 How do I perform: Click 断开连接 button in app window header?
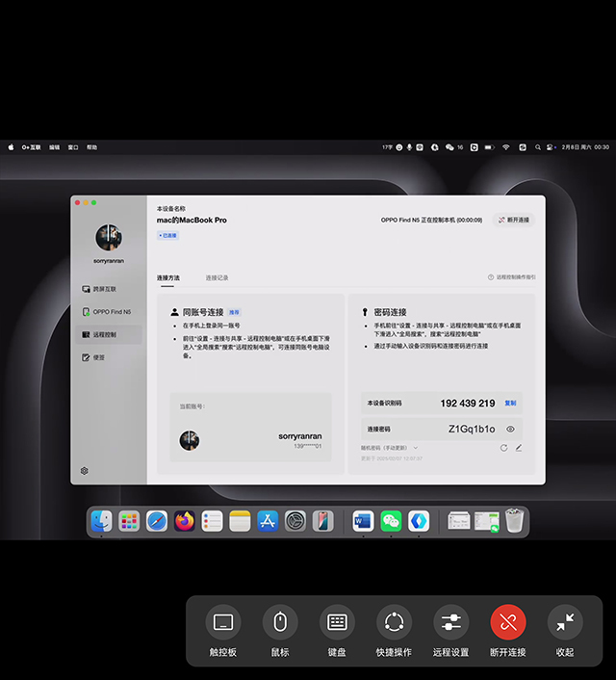pyautogui.click(x=514, y=220)
